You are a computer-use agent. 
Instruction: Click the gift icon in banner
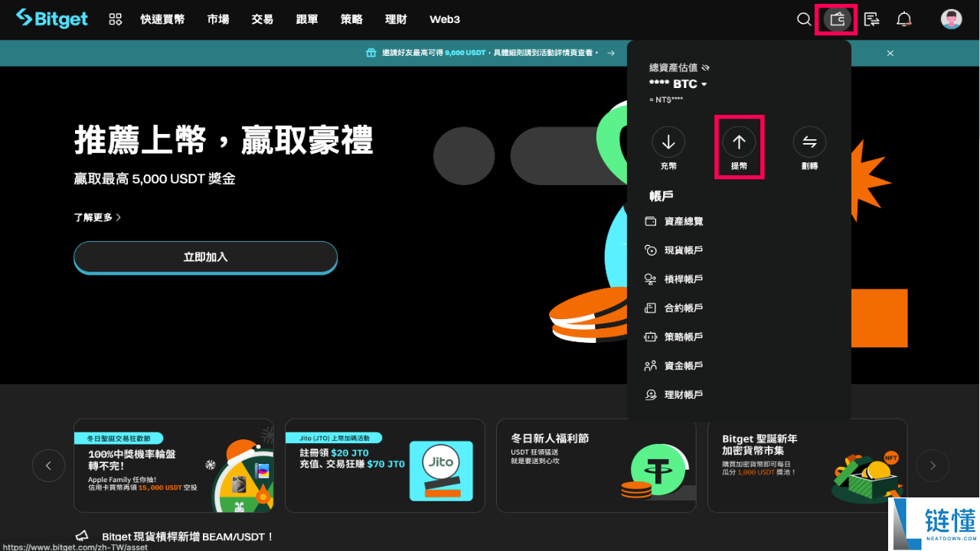click(x=371, y=53)
